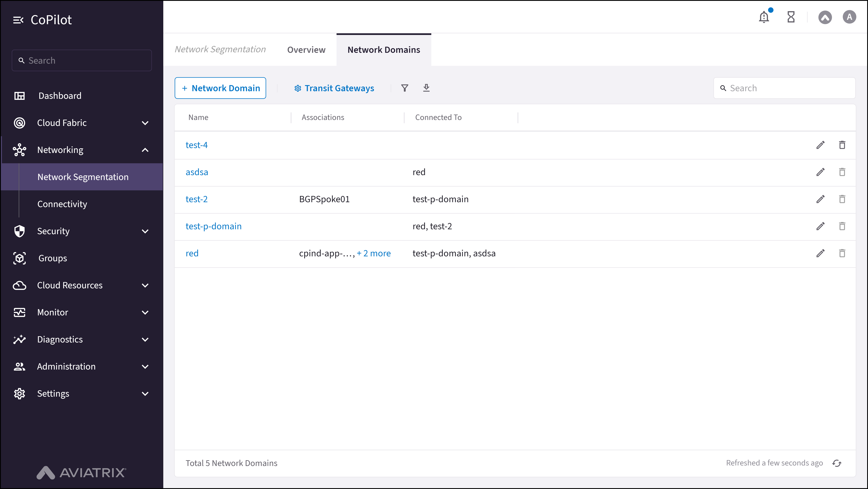Edit the red domain with the pencil icon
This screenshot has width=868, height=489.
(x=820, y=253)
